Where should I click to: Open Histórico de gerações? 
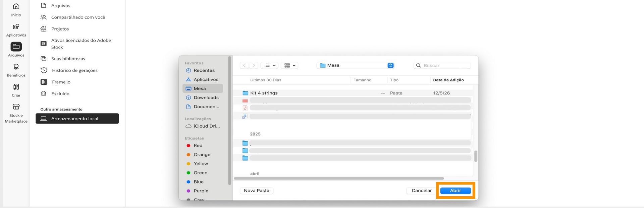coord(69,70)
